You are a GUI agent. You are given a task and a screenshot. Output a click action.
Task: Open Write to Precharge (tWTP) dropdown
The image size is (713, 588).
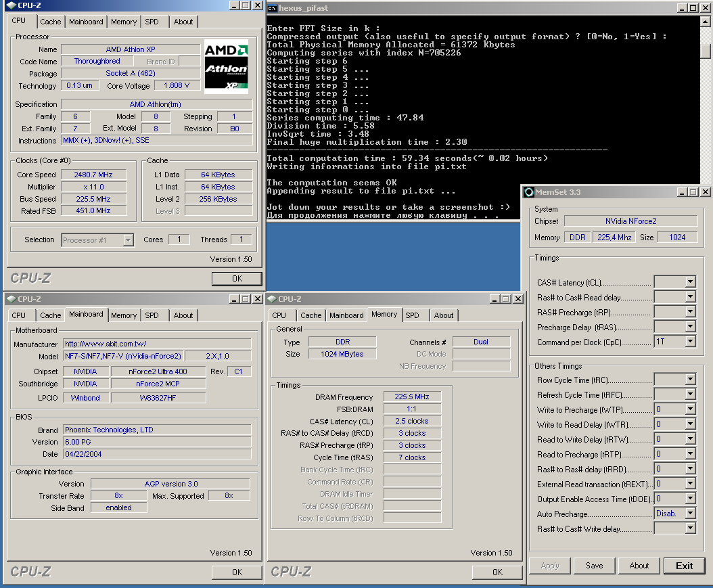pos(690,409)
